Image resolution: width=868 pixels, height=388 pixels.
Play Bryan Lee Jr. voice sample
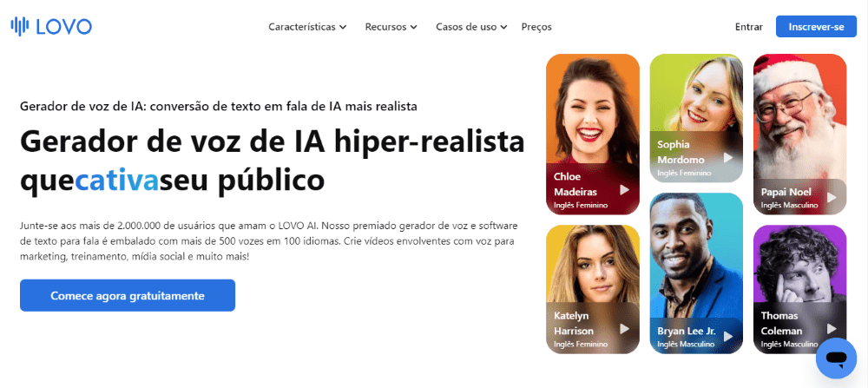[728, 336]
